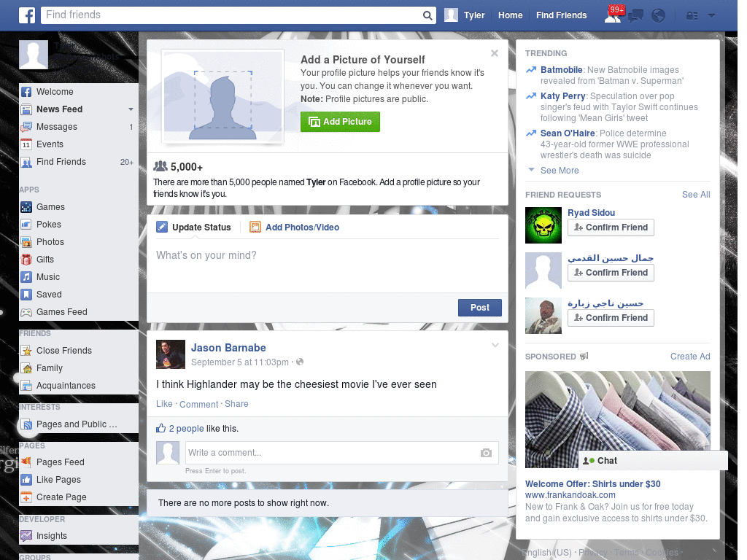The image size is (747, 560).
Task: Click the shirts sponsored ad image
Action: (617, 419)
